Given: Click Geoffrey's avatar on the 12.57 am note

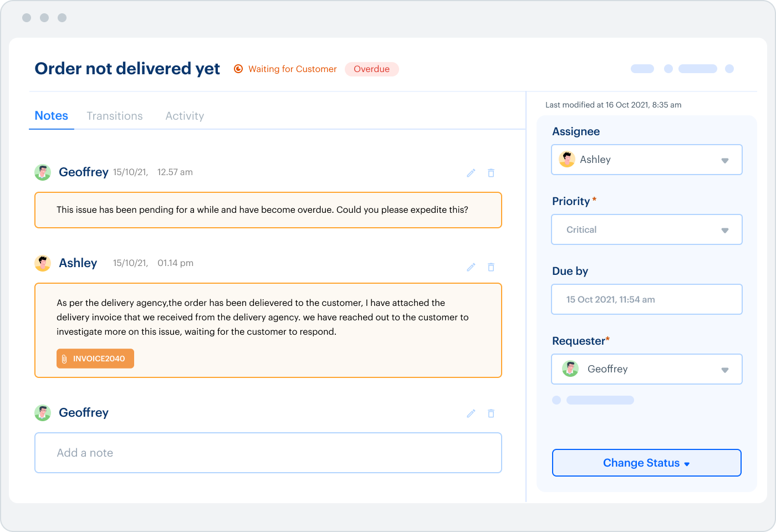Looking at the screenshot, I should 43,172.
